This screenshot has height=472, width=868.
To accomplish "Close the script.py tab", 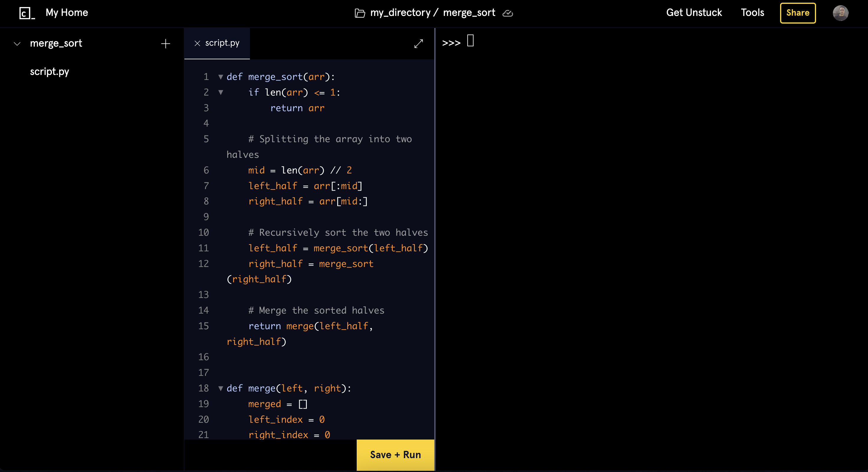I will point(197,43).
